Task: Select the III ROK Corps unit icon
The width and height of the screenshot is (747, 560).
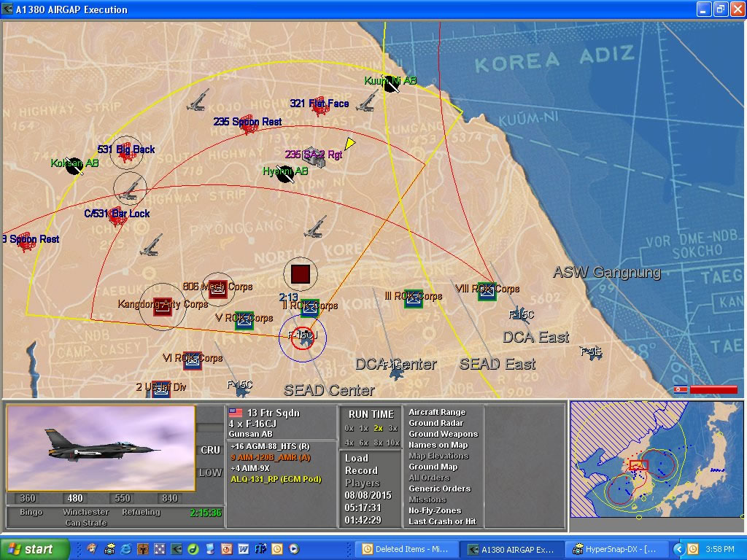Action: click(x=414, y=298)
